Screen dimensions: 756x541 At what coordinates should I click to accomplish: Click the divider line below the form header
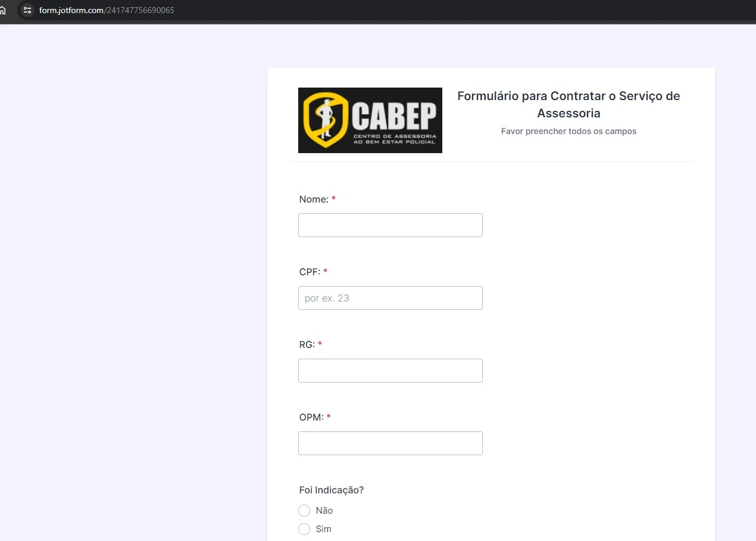491,161
